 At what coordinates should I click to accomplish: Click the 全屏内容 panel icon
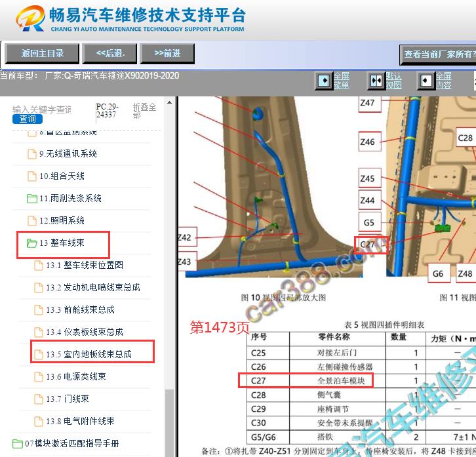426,81
